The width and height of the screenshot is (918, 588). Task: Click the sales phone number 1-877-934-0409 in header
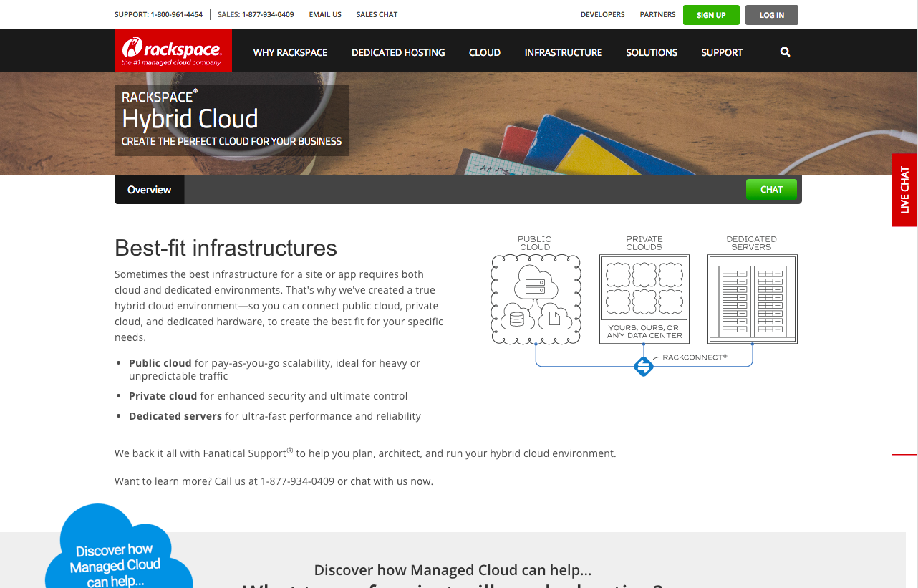click(x=268, y=14)
